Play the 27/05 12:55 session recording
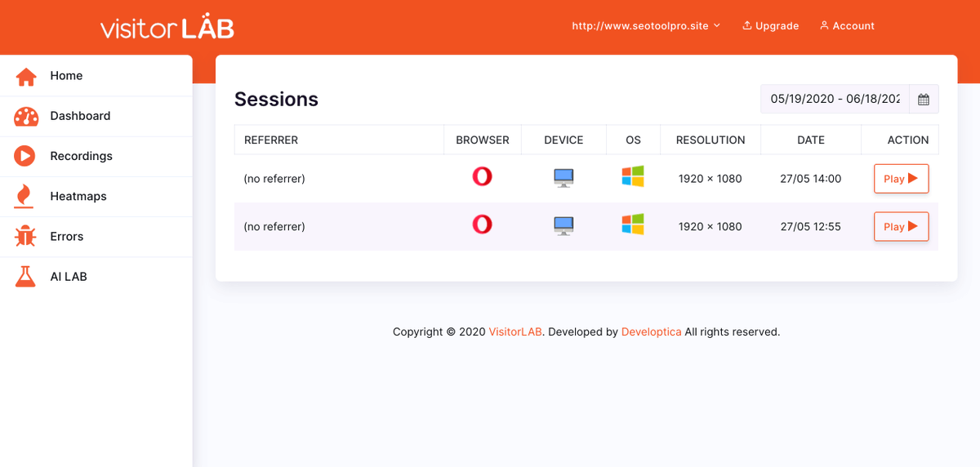This screenshot has width=980, height=467. pyautogui.click(x=902, y=227)
